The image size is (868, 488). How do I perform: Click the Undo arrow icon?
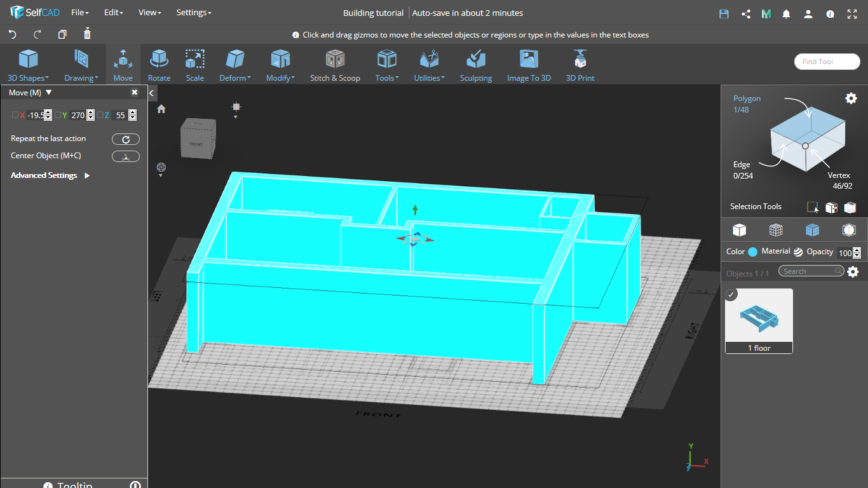[x=13, y=34]
